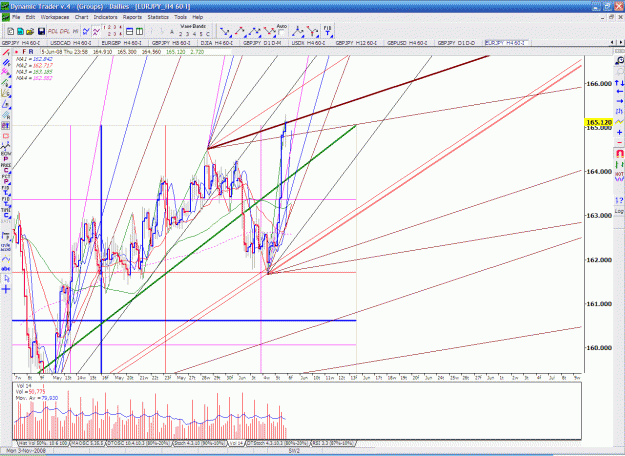Click the 165.120 current price label
Screen dimensions: 625x456
599,122
